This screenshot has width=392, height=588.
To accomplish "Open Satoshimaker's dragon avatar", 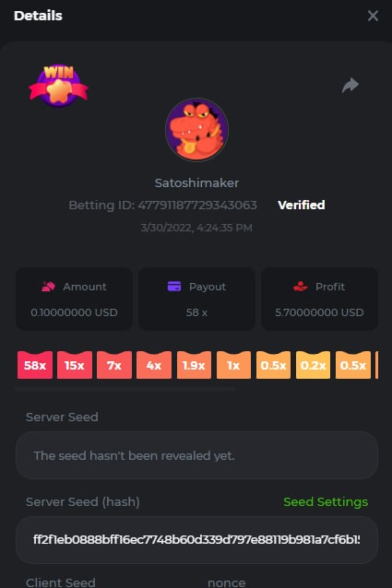I will point(196,130).
